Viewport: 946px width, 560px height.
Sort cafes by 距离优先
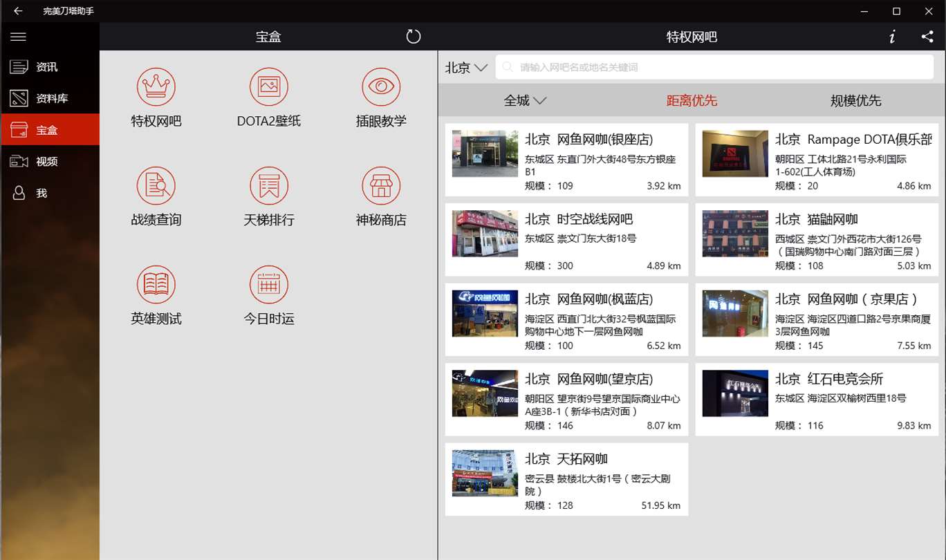pyautogui.click(x=692, y=101)
